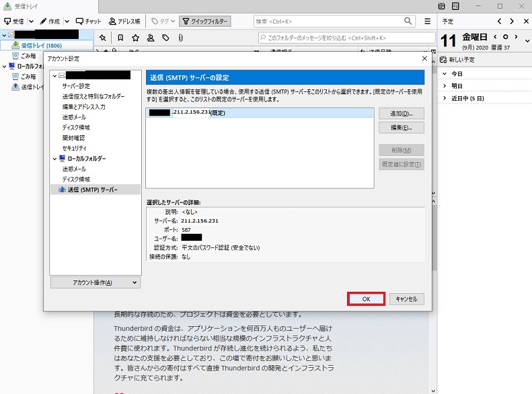
Task: Go to next in the 予定 pane header
Action: pyautogui.click(x=512, y=22)
